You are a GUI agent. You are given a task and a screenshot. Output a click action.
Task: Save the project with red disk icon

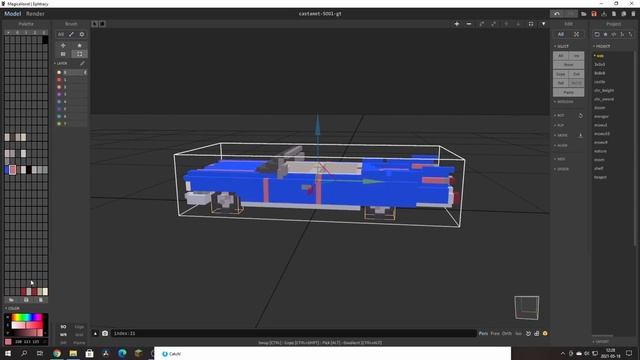coord(594,14)
